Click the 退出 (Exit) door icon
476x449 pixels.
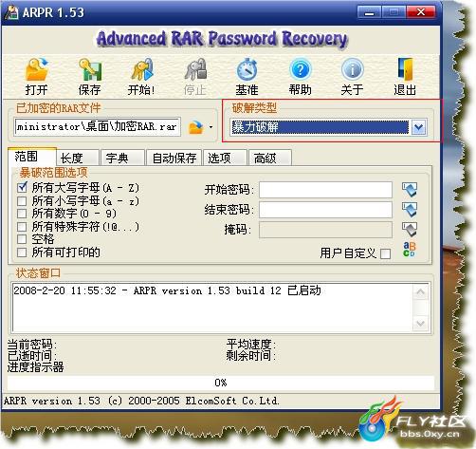(x=405, y=69)
